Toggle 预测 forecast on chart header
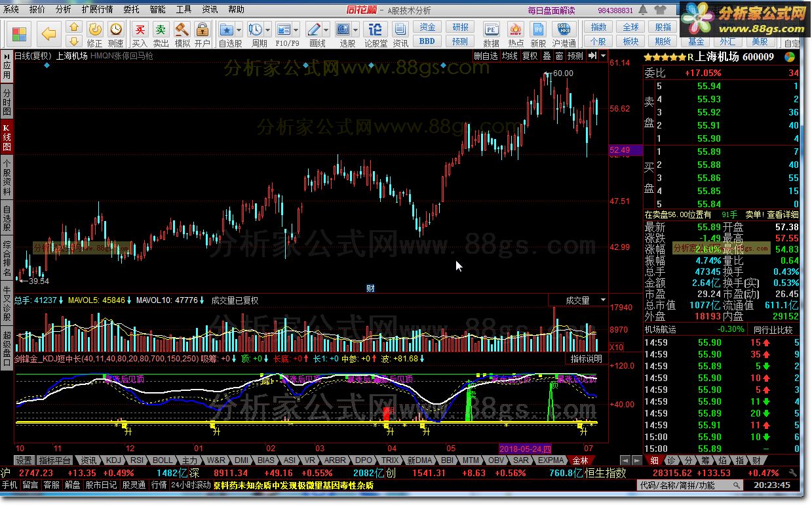Image resolution: width=812 pixels, height=505 pixels. 575,56
